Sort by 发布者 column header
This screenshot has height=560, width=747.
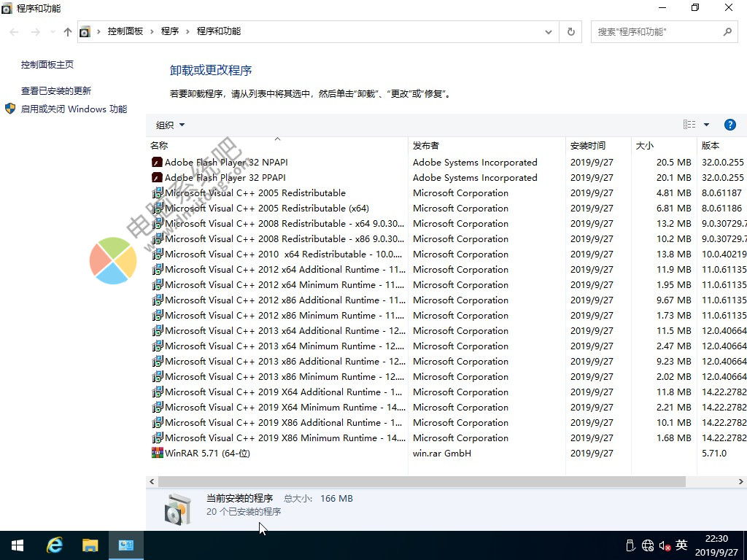[x=487, y=145]
